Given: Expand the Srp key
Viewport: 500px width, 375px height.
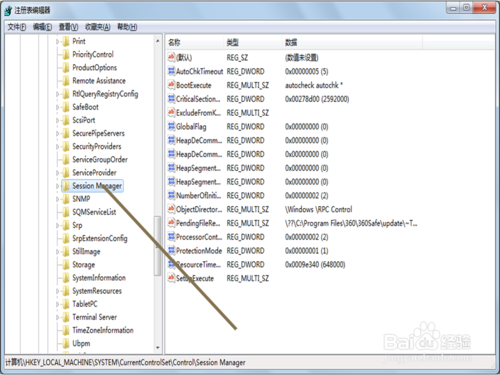Looking at the screenshot, I should click(x=57, y=226).
